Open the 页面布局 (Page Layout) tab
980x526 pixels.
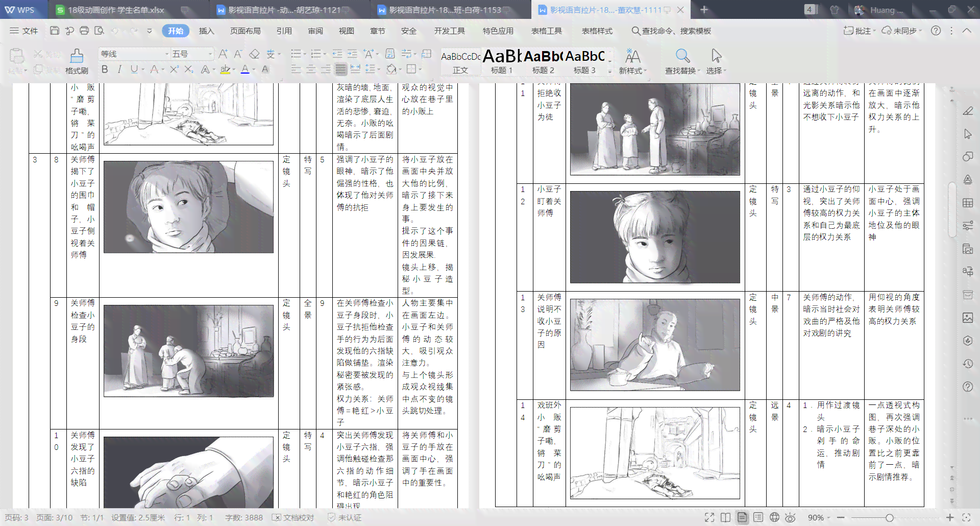coord(246,31)
